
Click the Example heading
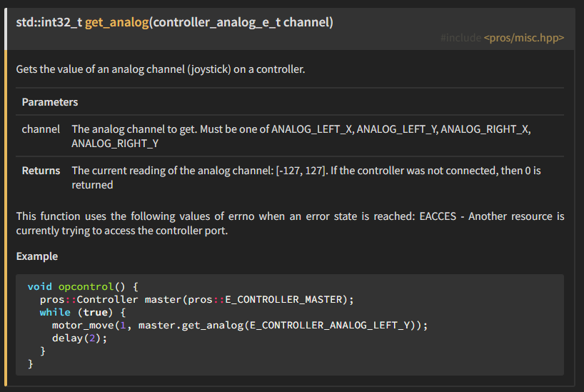tap(37, 256)
